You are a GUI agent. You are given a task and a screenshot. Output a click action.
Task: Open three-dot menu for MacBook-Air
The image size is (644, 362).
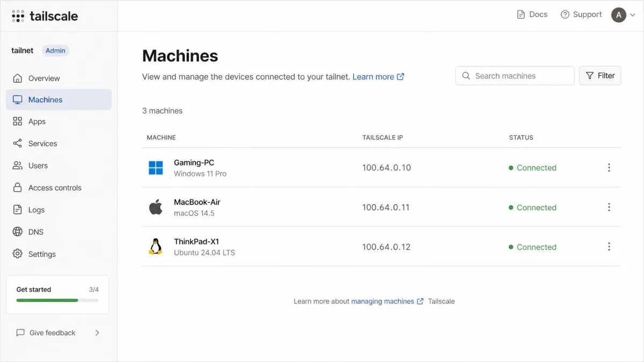tap(609, 207)
